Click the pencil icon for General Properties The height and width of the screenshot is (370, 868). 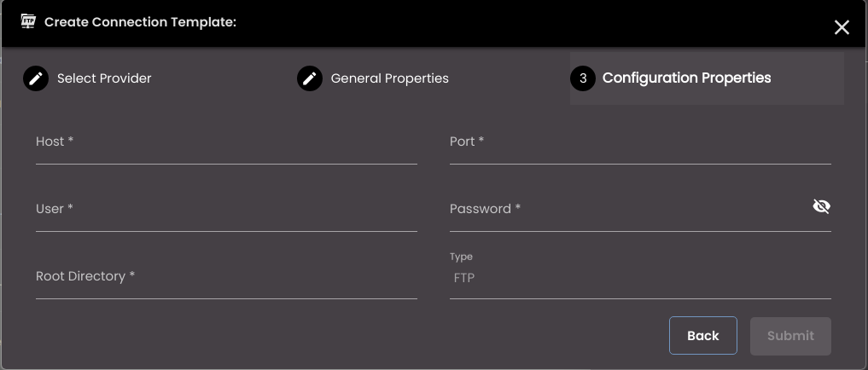point(310,78)
